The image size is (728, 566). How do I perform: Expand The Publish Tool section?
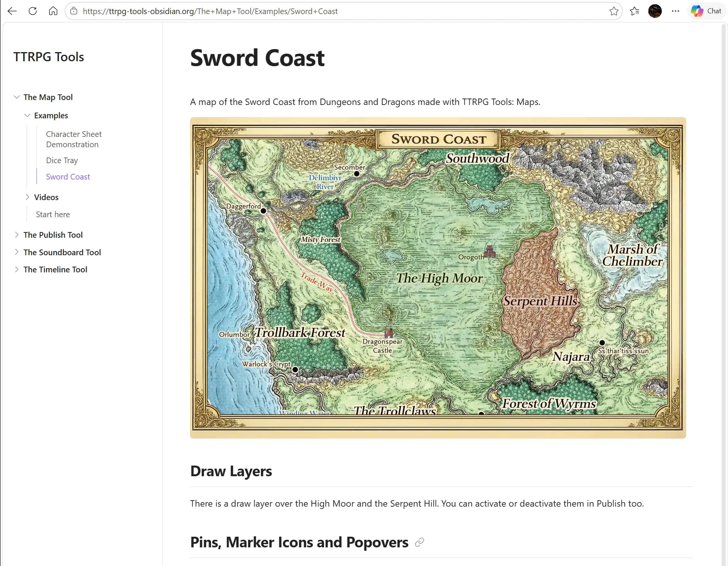point(17,235)
